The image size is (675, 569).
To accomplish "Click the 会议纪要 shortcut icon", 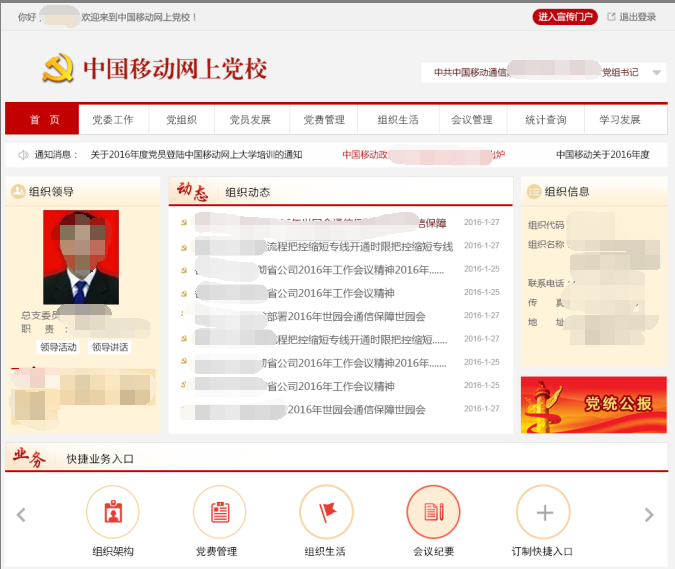I will point(433,512).
